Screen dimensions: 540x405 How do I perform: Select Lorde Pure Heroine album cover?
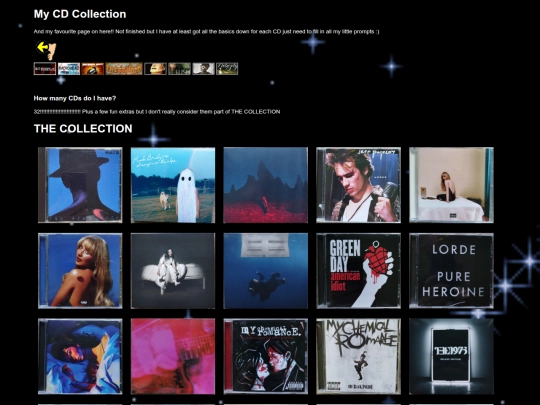[x=451, y=271]
